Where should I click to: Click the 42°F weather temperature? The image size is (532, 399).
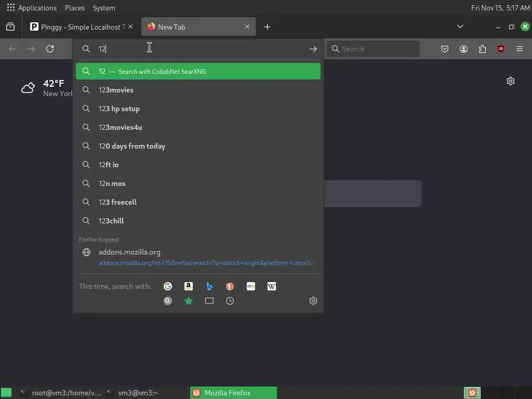point(54,84)
